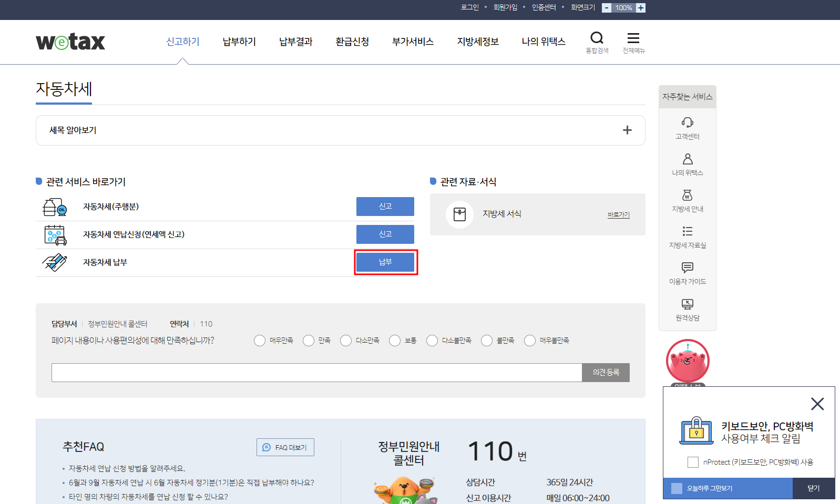840x504 pixels.
Task: Click the pink chatbot character icon
Action: coord(688,361)
